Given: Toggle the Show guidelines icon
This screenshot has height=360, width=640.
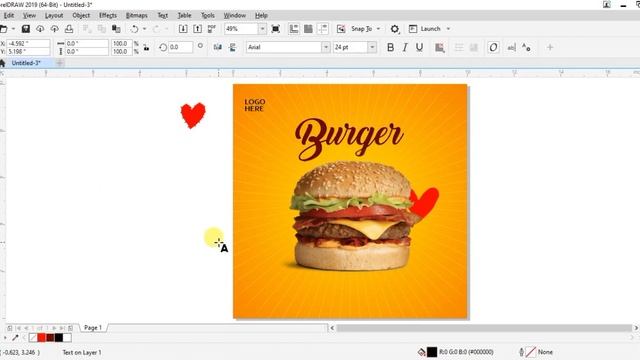Looking at the screenshot, I should pyautogui.click(x=323, y=29).
